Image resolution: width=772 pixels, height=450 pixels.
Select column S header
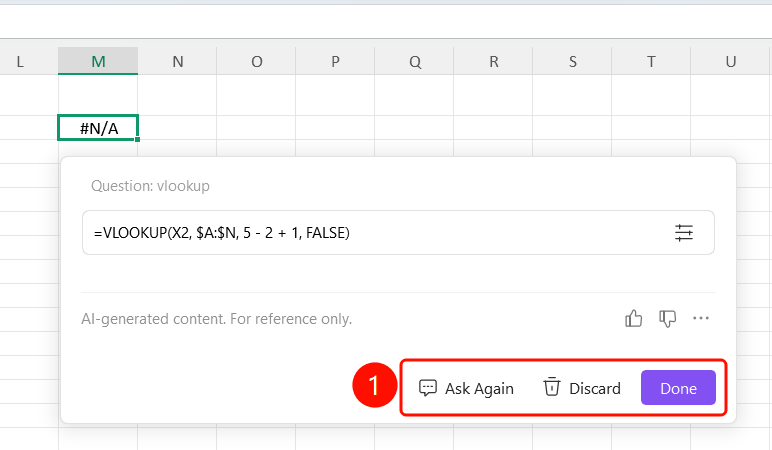pos(572,62)
